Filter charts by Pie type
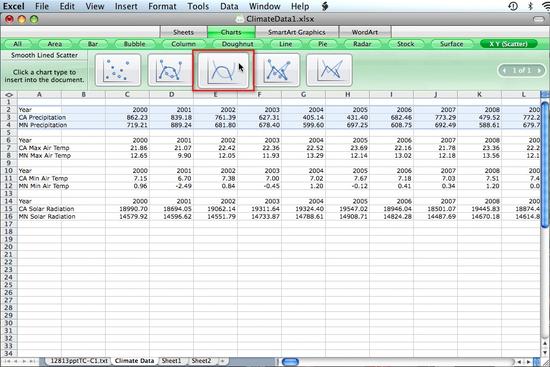550x367 pixels. tap(322, 44)
